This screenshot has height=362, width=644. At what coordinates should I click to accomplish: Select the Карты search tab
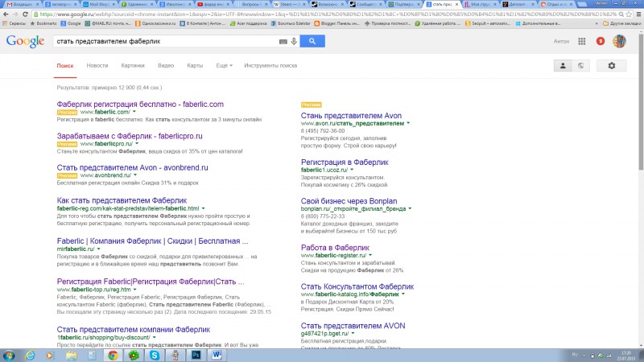coord(195,66)
